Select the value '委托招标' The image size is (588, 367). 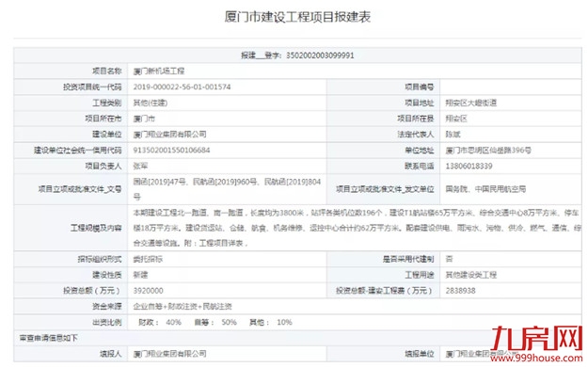coord(148,260)
